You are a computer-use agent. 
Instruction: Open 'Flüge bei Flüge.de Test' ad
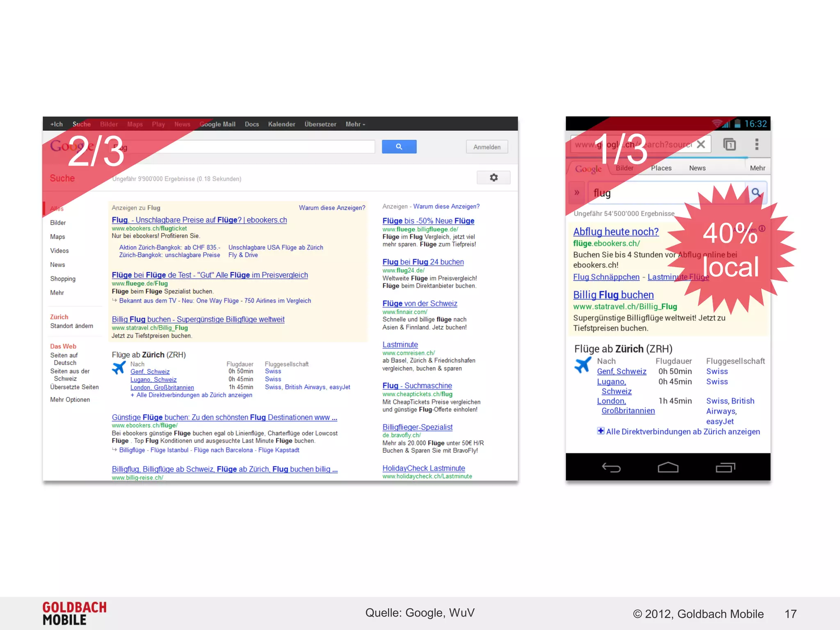(x=210, y=275)
